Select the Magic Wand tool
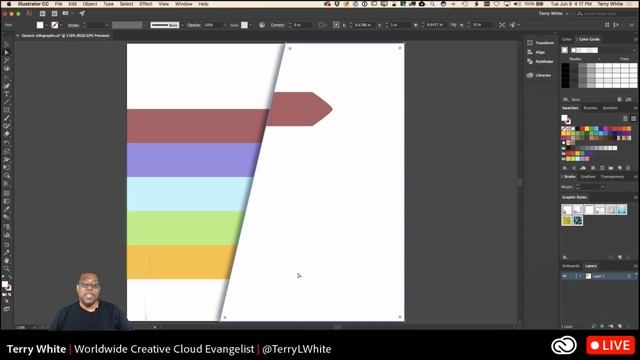This screenshot has height=360, width=640. (x=7, y=61)
